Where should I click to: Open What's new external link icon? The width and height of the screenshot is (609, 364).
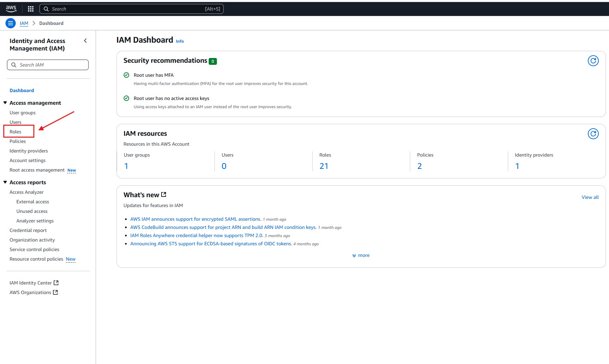(x=164, y=194)
